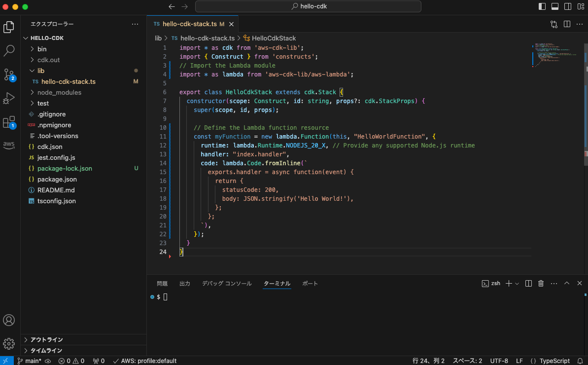The height and width of the screenshot is (365, 588).
Task: Switch to the 問題 panel tab
Action: [x=162, y=284]
